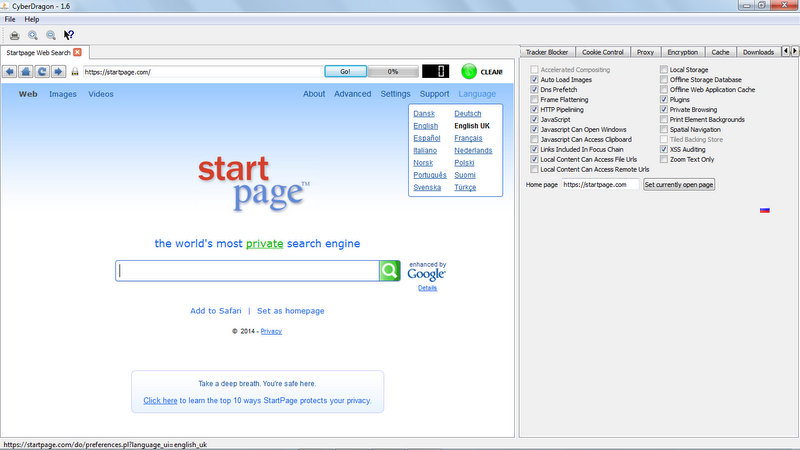Viewport: 800px width, 450px height.
Task: Activate the What's This help cursor icon
Action: click(68, 35)
